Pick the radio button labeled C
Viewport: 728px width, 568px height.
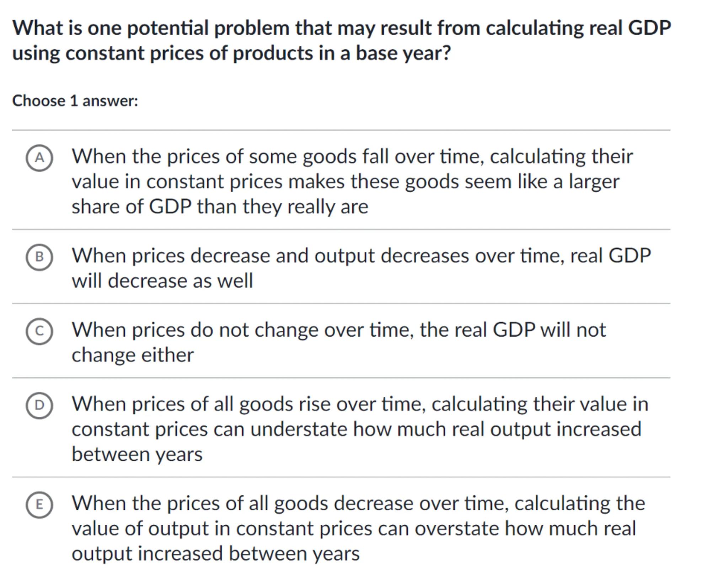click(39, 331)
